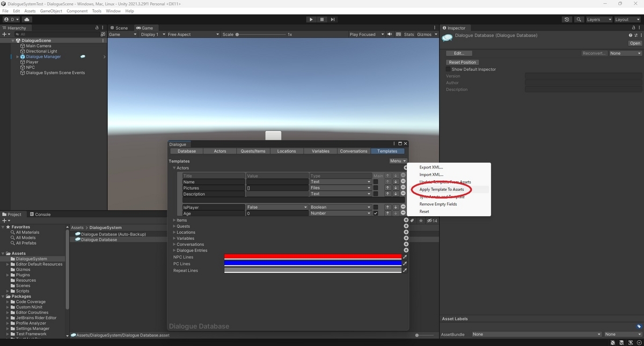Toggle Main checkbox for Description field
Viewport: 644px width, 346px height.
376,194
